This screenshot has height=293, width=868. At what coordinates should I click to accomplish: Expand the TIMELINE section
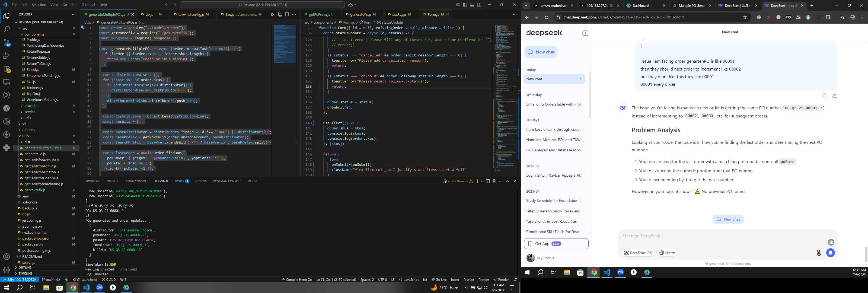click(x=25, y=273)
